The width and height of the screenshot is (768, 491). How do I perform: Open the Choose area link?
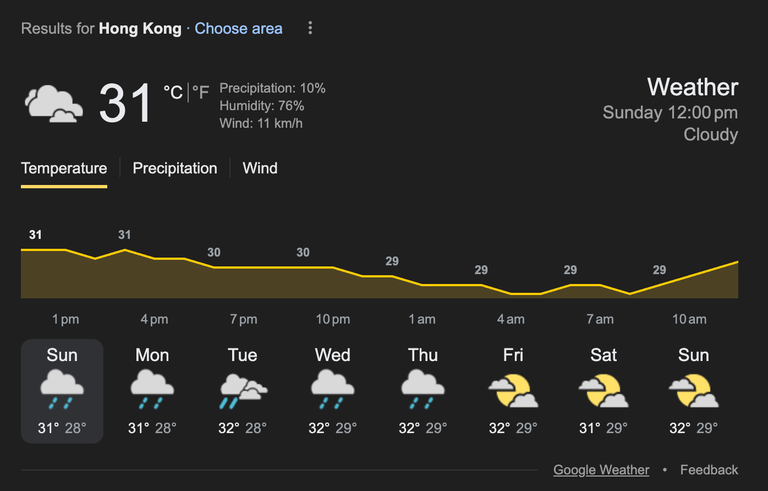coord(239,28)
